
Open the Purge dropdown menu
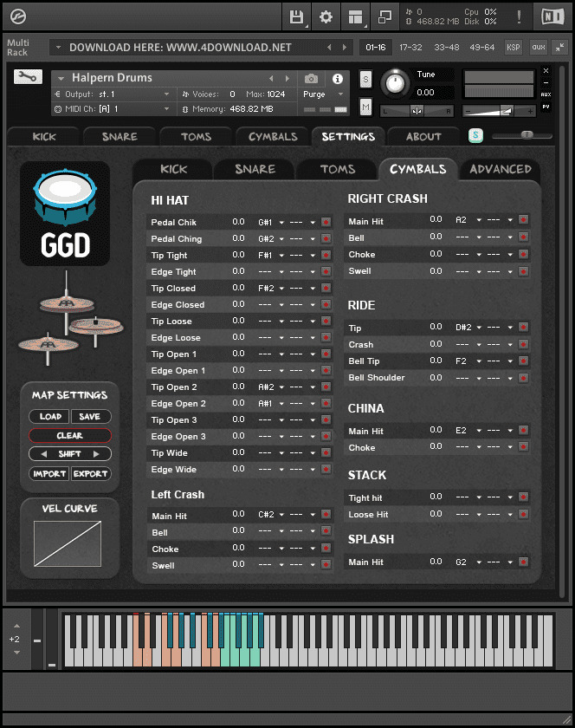click(x=324, y=94)
